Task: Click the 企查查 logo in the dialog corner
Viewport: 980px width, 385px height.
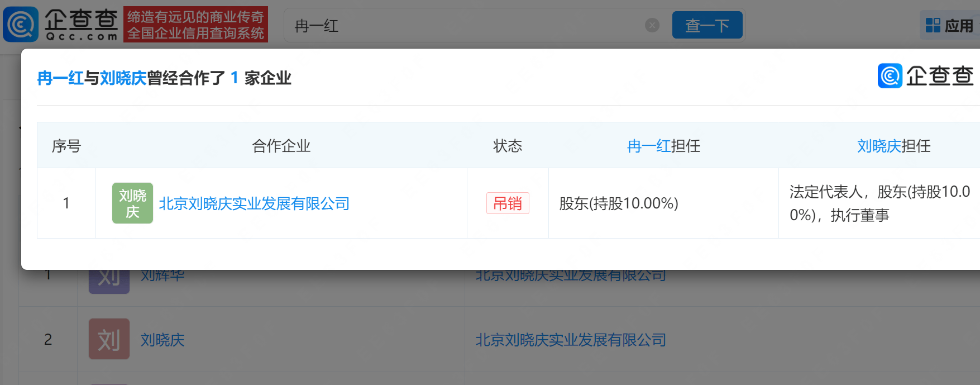Action: (x=926, y=76)
